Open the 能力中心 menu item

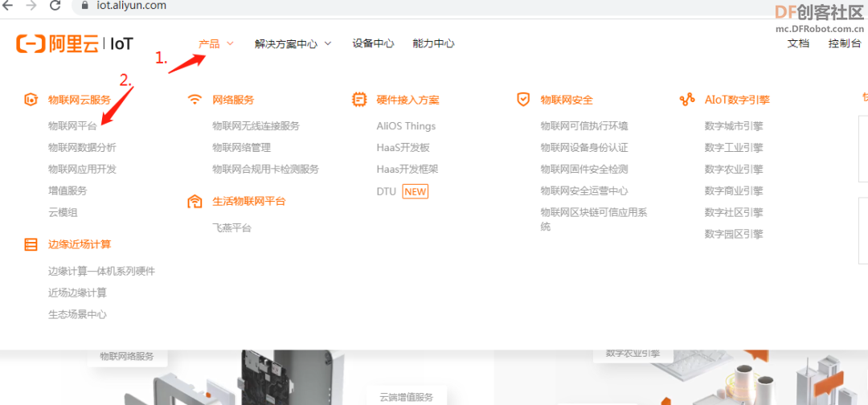pyautogui.click(x=433, y=43)
